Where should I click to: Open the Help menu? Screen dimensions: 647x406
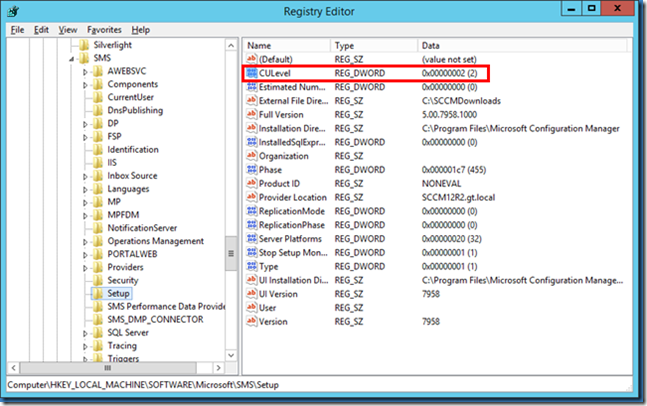pos(141,30)
